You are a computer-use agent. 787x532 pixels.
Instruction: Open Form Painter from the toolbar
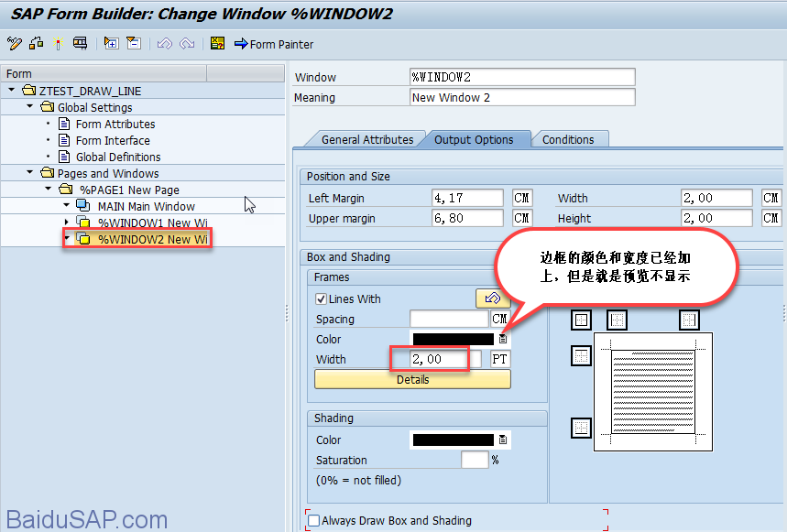274,44
